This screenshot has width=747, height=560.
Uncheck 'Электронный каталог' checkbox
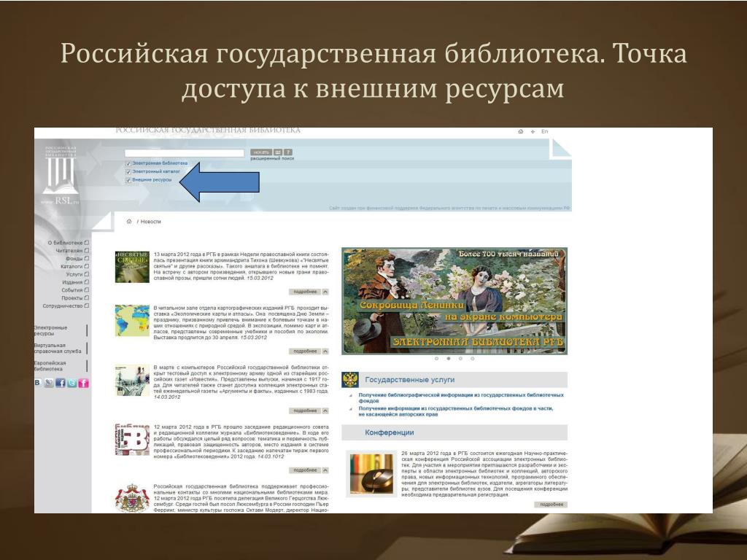[128, 171]
